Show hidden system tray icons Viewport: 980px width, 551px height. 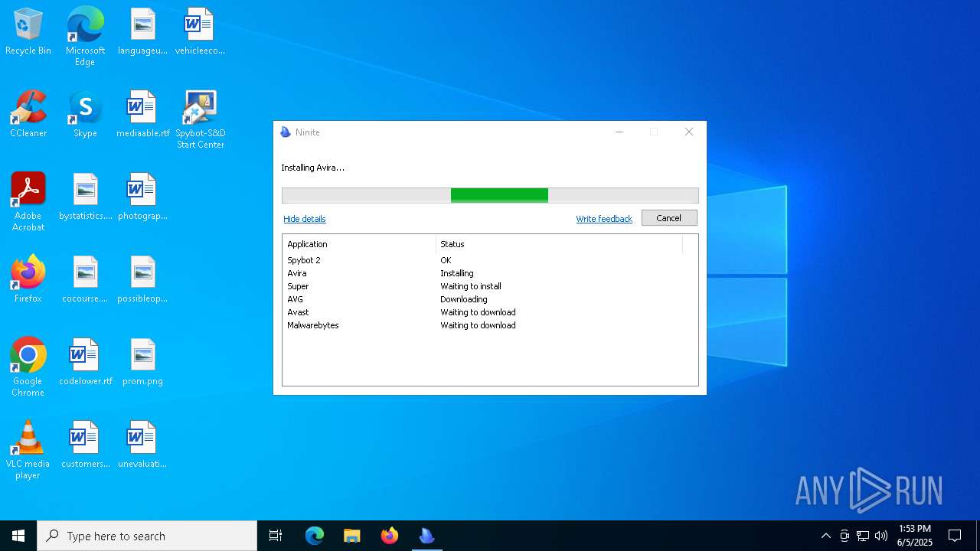825,536
